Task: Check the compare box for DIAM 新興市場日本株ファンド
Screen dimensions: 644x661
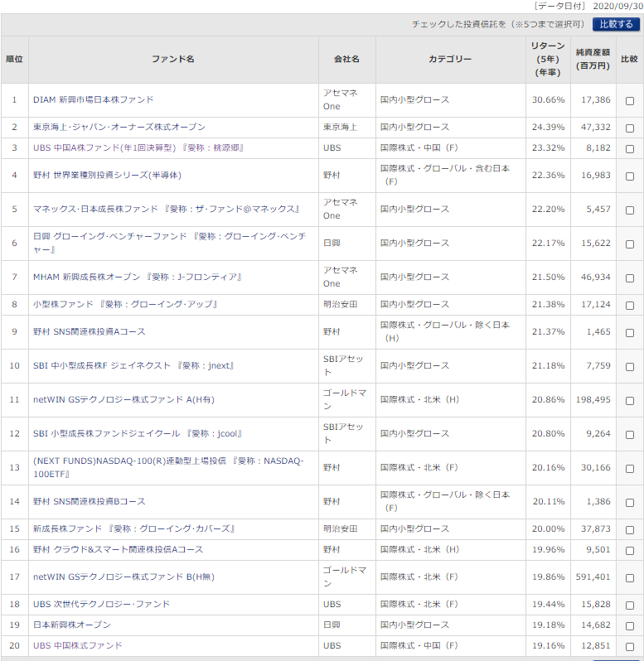Action: click(x=630, y=100)
